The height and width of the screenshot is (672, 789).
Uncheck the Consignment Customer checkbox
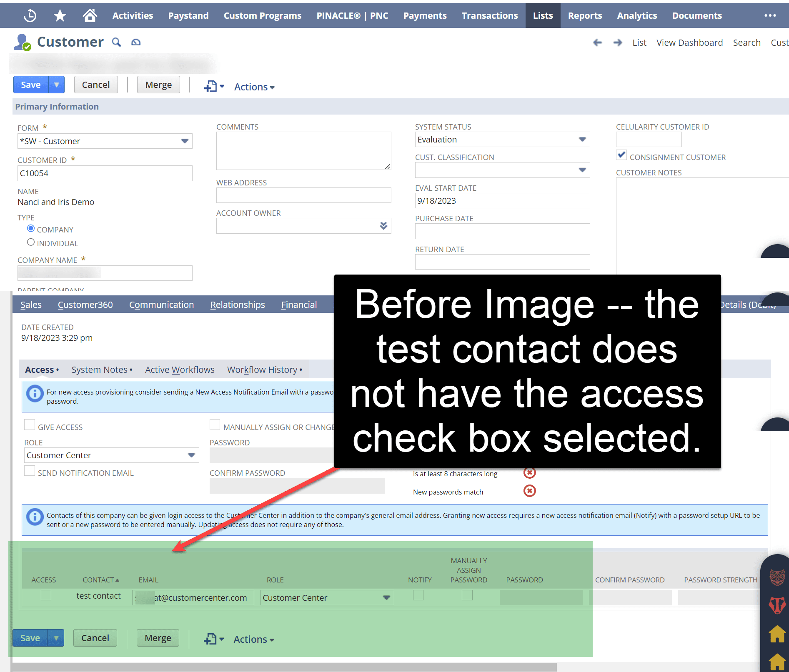(621, 155)
